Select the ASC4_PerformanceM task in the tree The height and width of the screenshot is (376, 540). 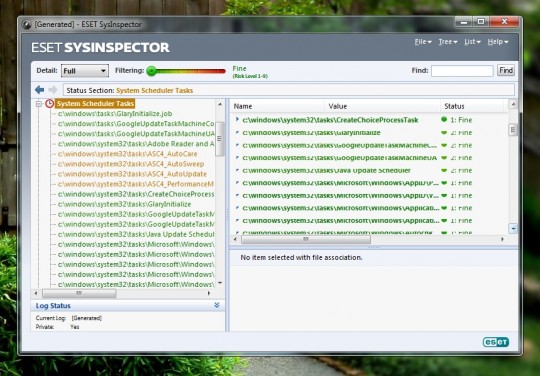coord(136,184)
